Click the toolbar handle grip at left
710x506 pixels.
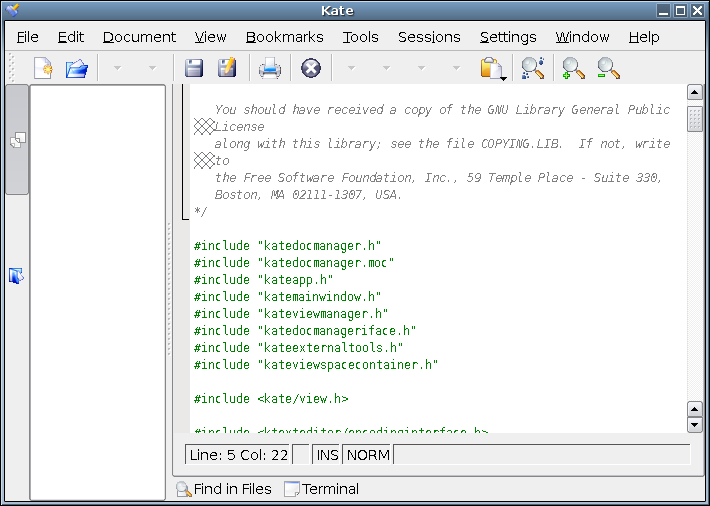pos(12,68)
